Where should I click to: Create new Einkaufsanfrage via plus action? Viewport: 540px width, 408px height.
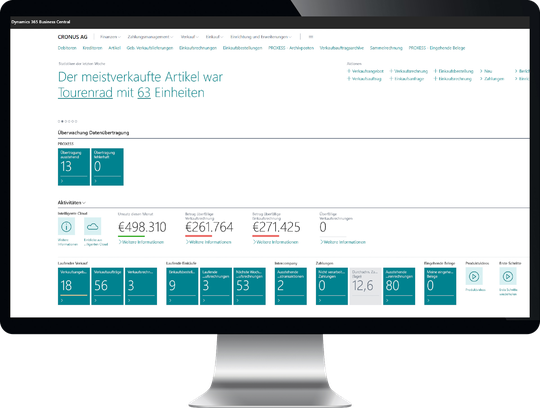407,79
